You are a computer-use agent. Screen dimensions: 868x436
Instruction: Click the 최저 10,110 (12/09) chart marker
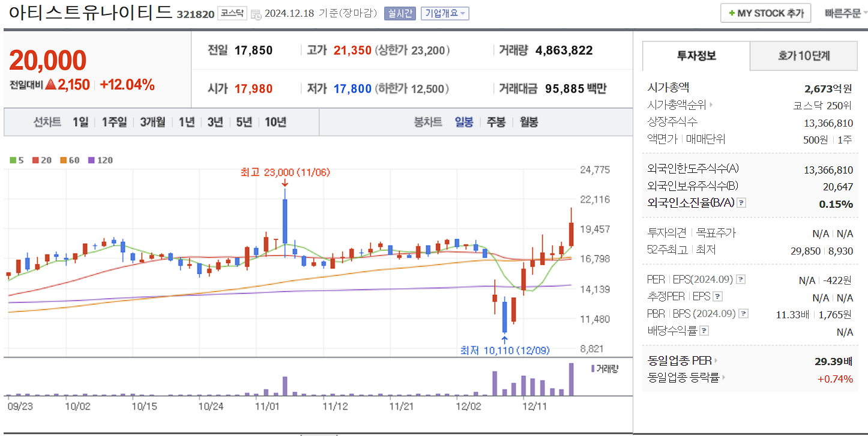505,350
